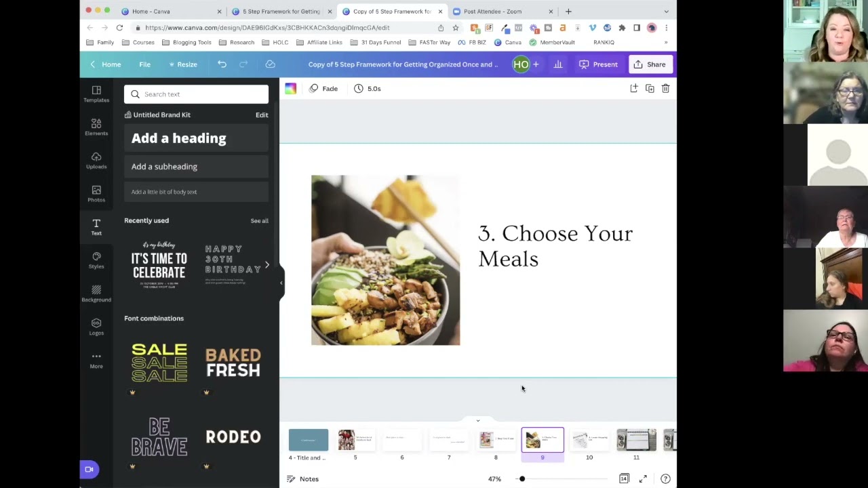Open the help question mark icon
The width and height of the screenshot is (868, 488).
(665, 479)
